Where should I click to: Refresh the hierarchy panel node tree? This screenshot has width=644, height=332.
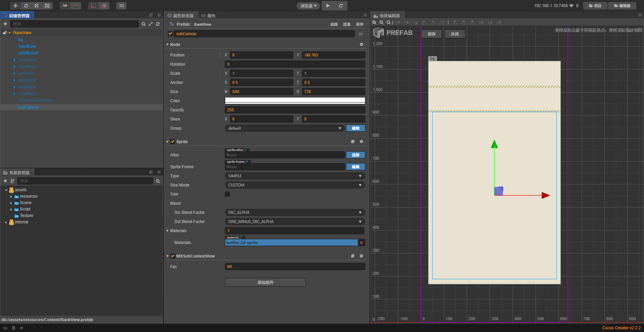tap(158, 24)
